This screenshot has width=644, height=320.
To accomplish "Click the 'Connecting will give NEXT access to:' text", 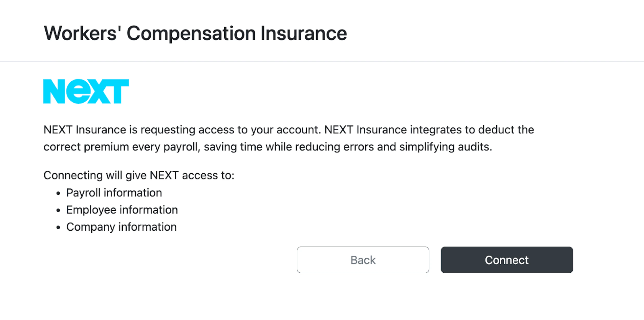I will pos(139,176).
